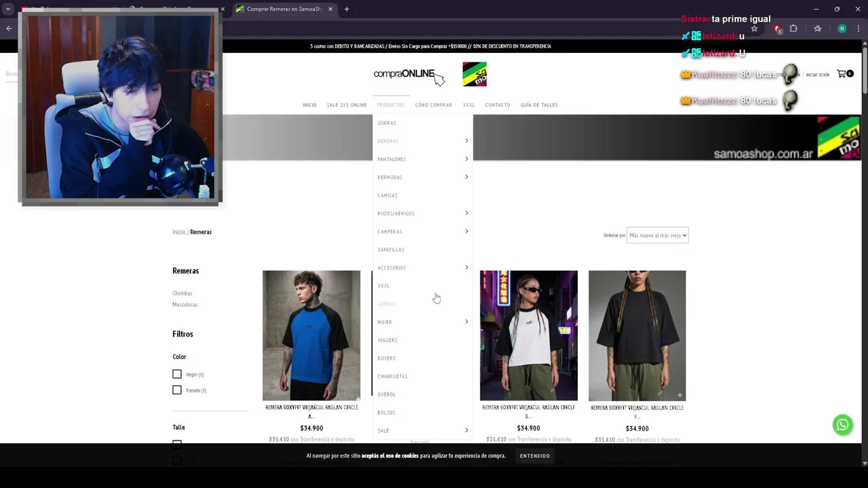Select Camisas in products menu
This screenshot has width=868, height=488.
tap(387, 195)
